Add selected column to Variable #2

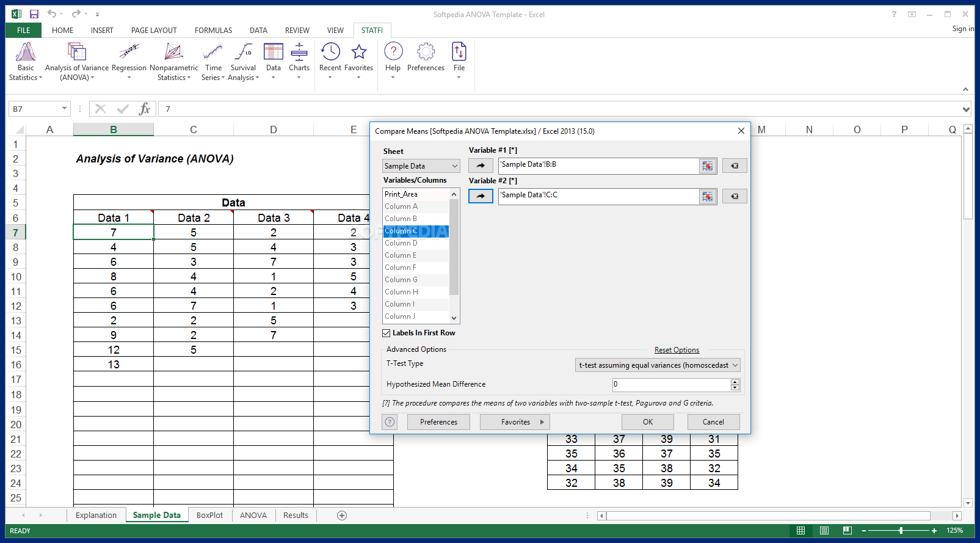click(x=481, y=196)
